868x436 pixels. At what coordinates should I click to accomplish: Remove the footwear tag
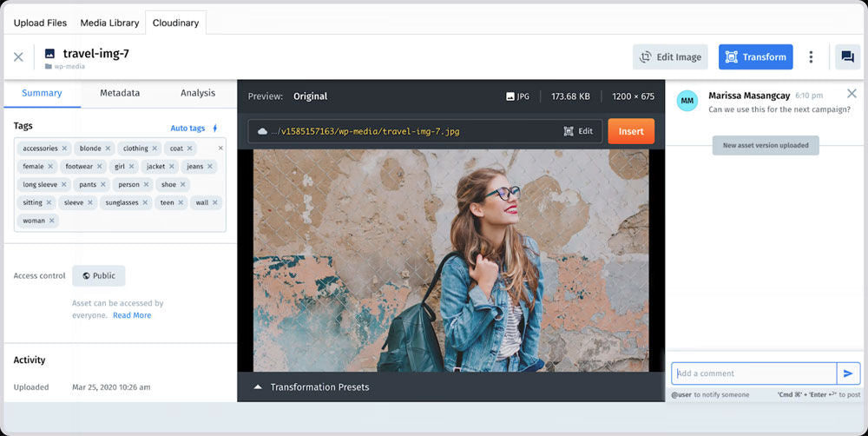[x=99, y=166]
